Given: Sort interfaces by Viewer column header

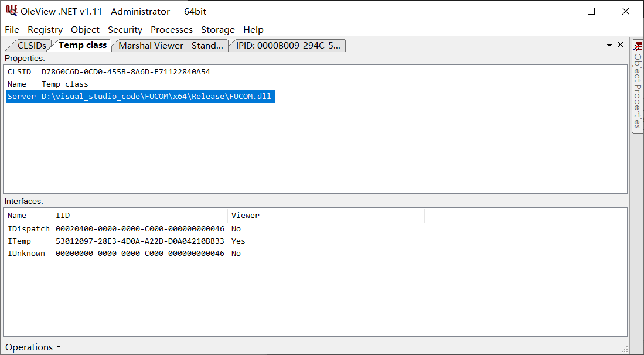Looking at the screenshot, I should tap(326, 216).
